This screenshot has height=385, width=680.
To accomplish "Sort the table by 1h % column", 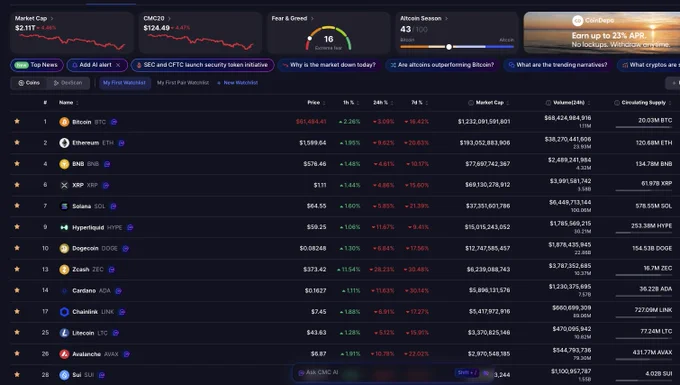I will tap(351, 103).
